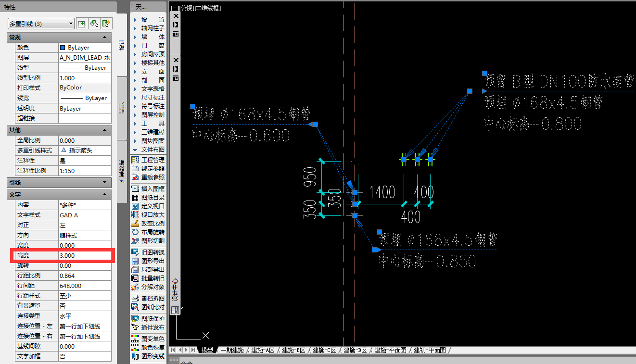Switch to the 一期建施 layout tab
The height and width of the screenshot is (364, 636).
point(232,350)
